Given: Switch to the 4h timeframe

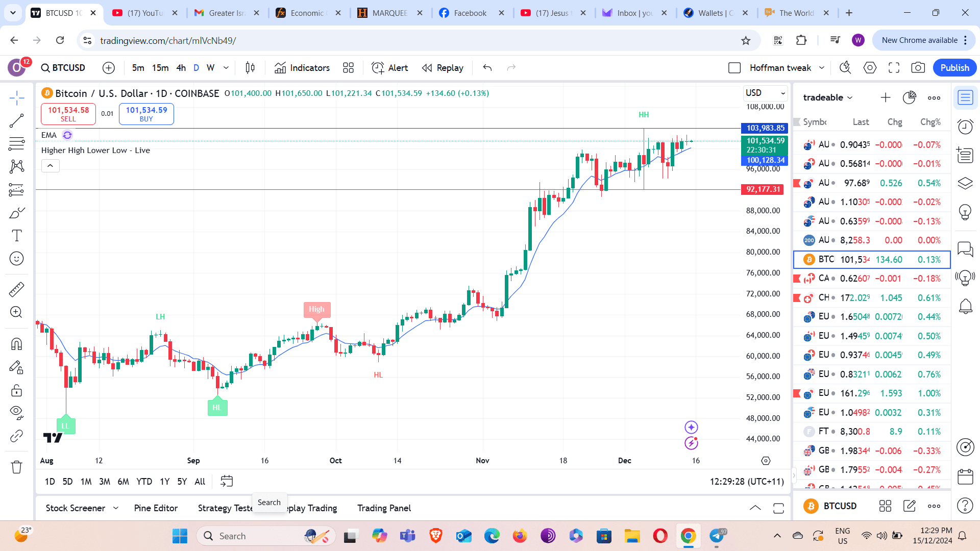Looking at the screenshot, I should click(181, 68).
